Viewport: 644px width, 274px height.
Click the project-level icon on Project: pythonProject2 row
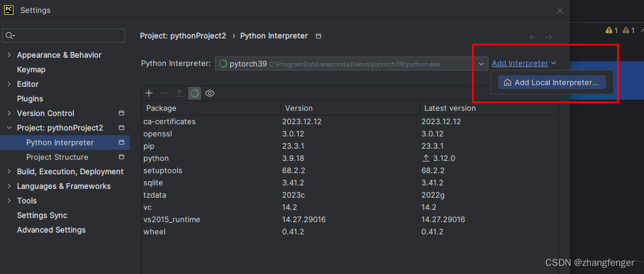121,128
